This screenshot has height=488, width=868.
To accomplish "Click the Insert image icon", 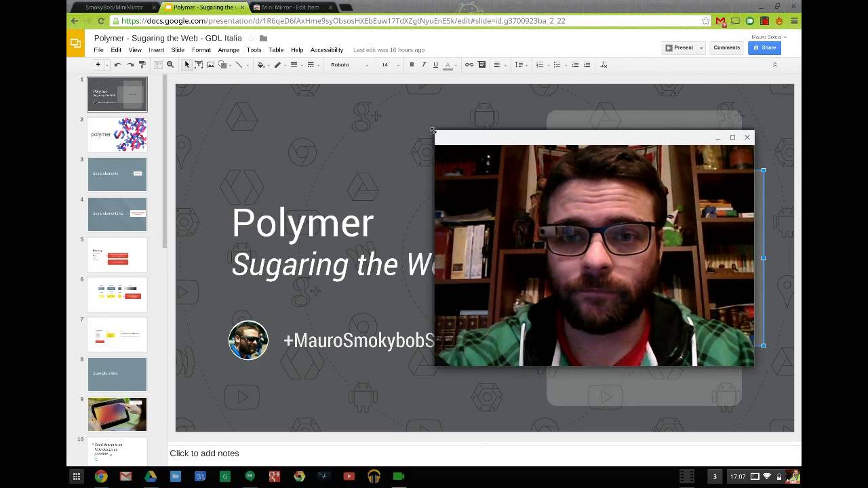I will click(211, 65).
